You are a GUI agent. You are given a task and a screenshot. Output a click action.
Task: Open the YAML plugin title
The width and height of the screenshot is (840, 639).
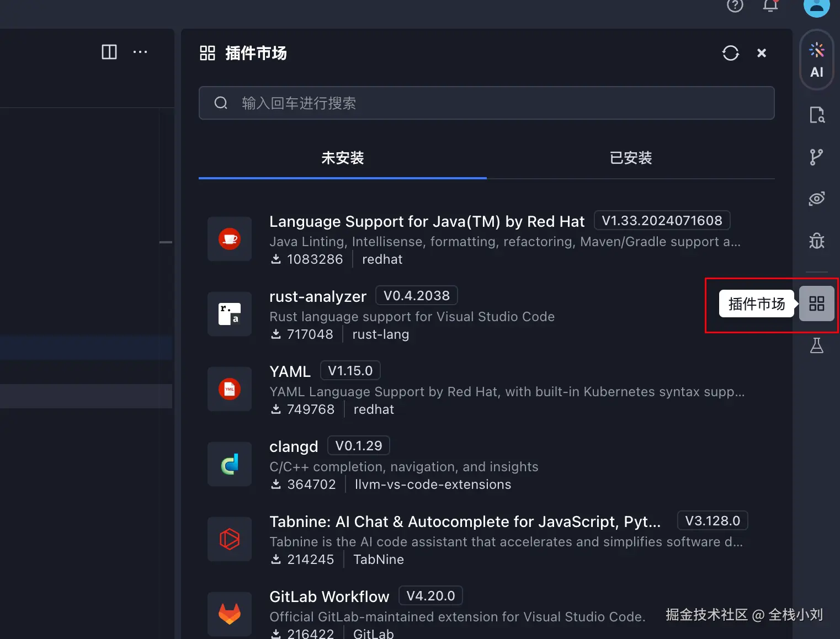[290, 372]
